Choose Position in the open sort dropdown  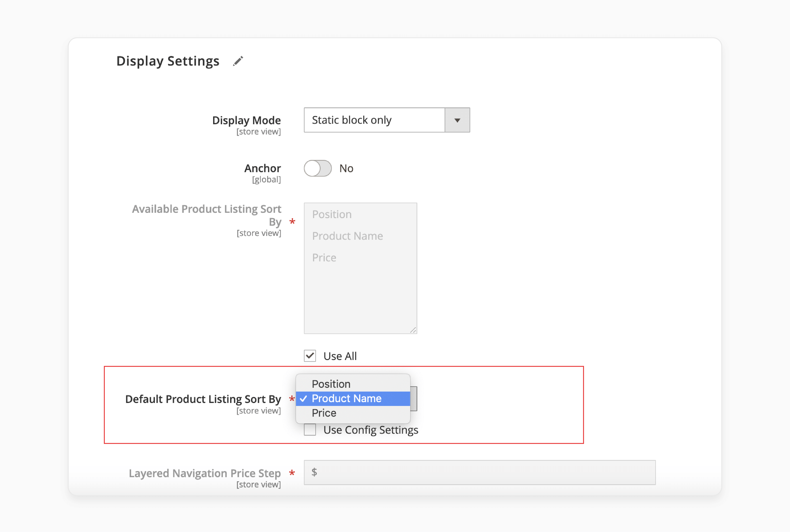click(x=353, y=384)
